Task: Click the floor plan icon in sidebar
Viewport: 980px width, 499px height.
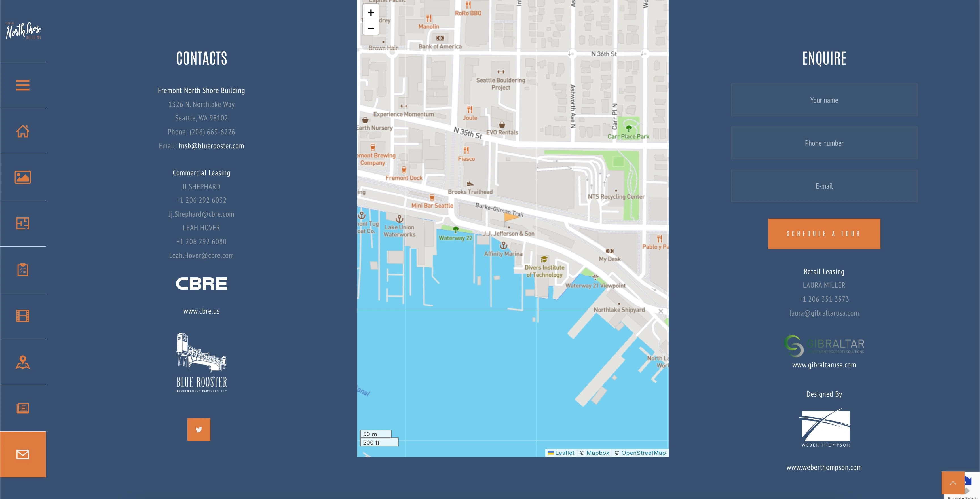Action: pos(22,223)
